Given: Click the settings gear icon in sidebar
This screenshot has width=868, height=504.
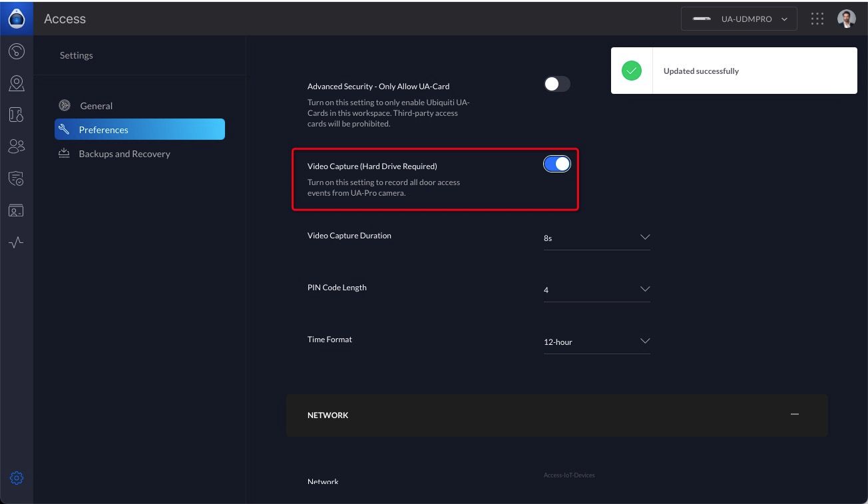Looking at the screenshot, I should pos(17,478).
